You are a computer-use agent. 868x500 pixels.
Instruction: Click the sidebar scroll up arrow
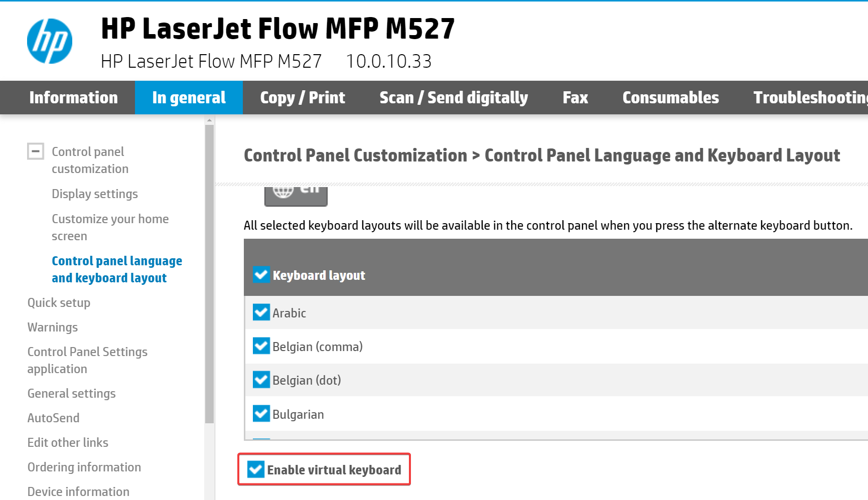210,120
